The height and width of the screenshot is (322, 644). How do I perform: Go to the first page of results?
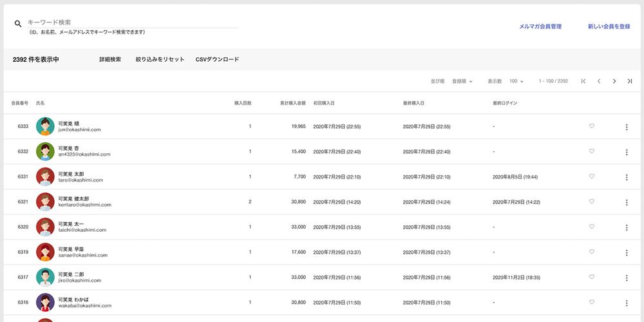pyautogui.click(x=583, y=81)
